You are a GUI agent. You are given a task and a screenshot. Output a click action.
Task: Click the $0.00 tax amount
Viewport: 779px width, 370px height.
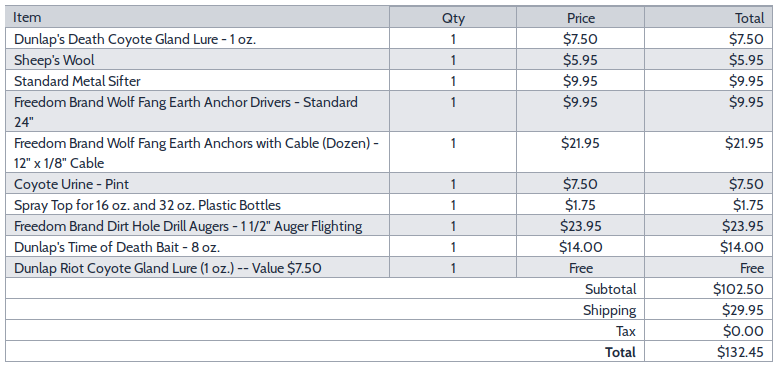[743, 331]
